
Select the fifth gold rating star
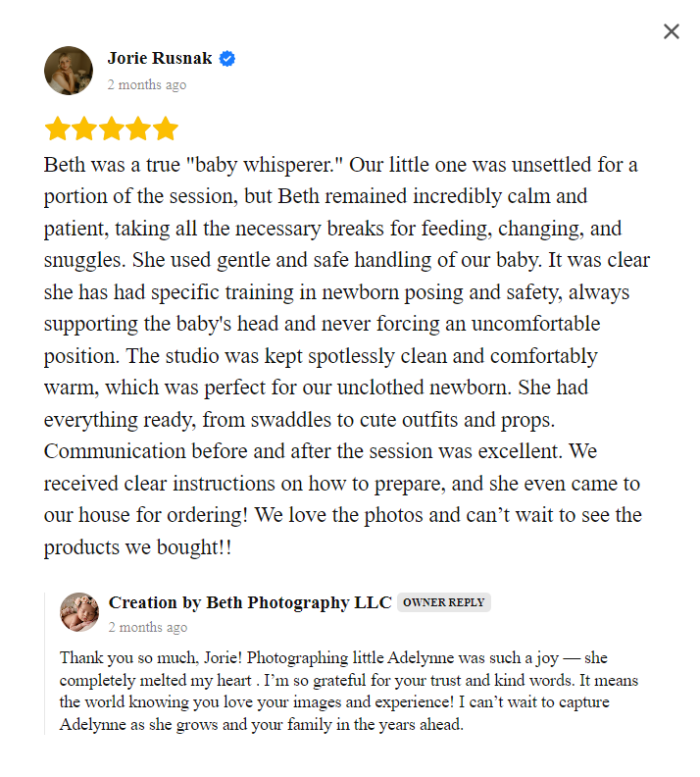click(x=167, y=129)
